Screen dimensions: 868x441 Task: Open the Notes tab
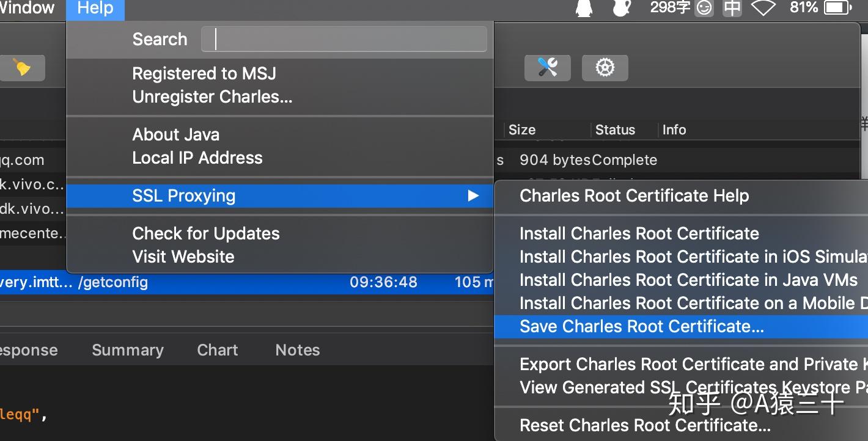click(x=298, y=350)
